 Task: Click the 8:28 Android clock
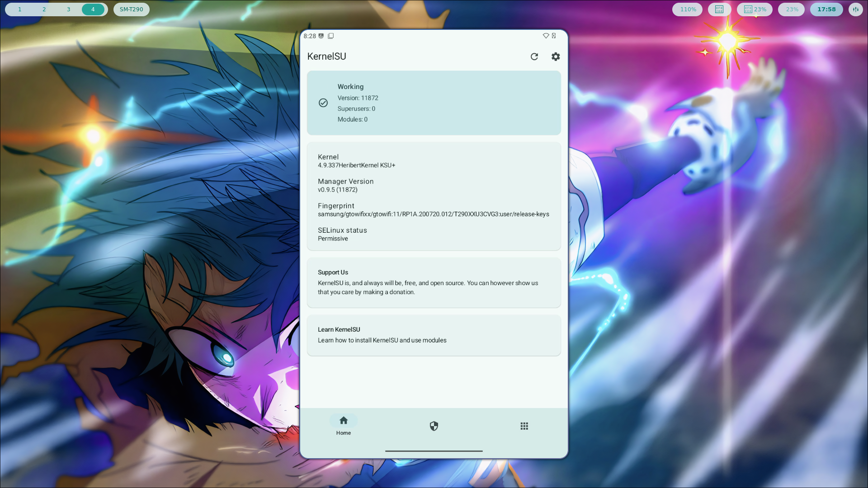pos(310,36)
